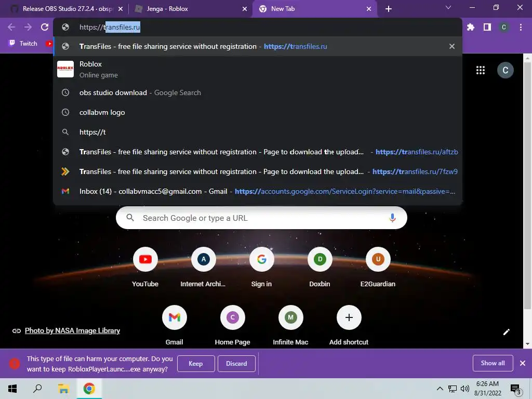Image resolution: width=532 pixels, height=399 pixels.
Task: Open Chrome profile C in toolbar
Action: click(504, 27)
